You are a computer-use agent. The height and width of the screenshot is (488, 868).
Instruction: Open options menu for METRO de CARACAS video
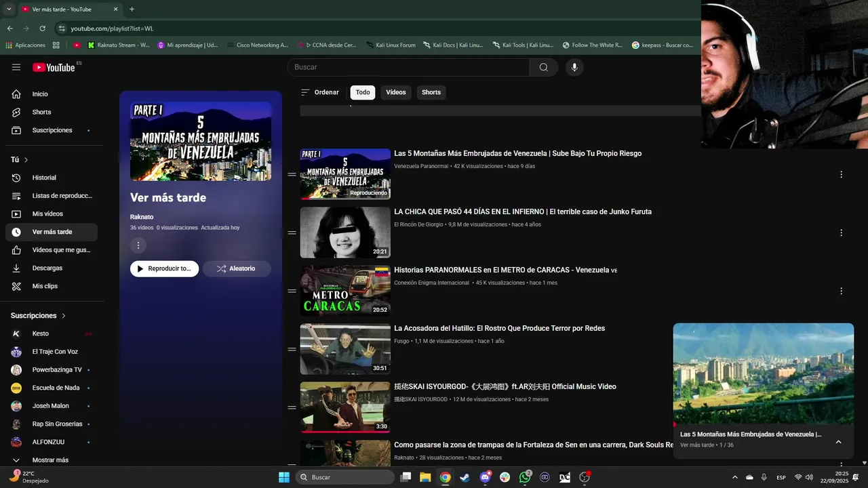point(841,291)
